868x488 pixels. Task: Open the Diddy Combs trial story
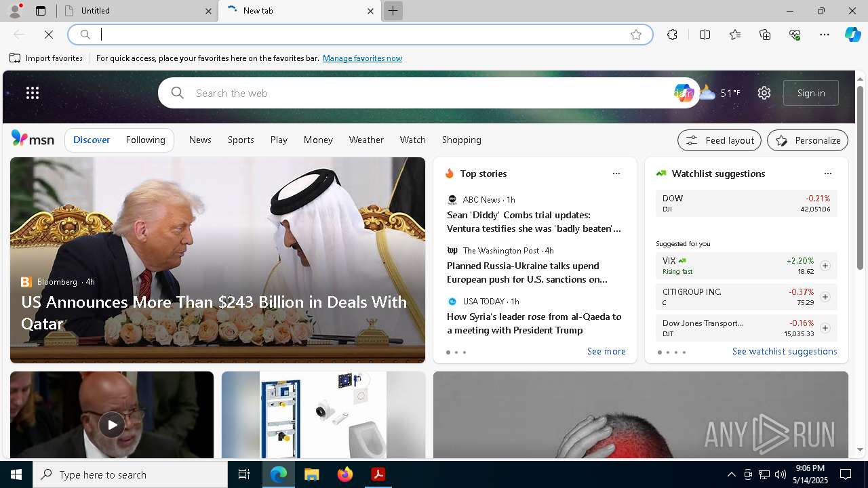click(x=534, y=222)
